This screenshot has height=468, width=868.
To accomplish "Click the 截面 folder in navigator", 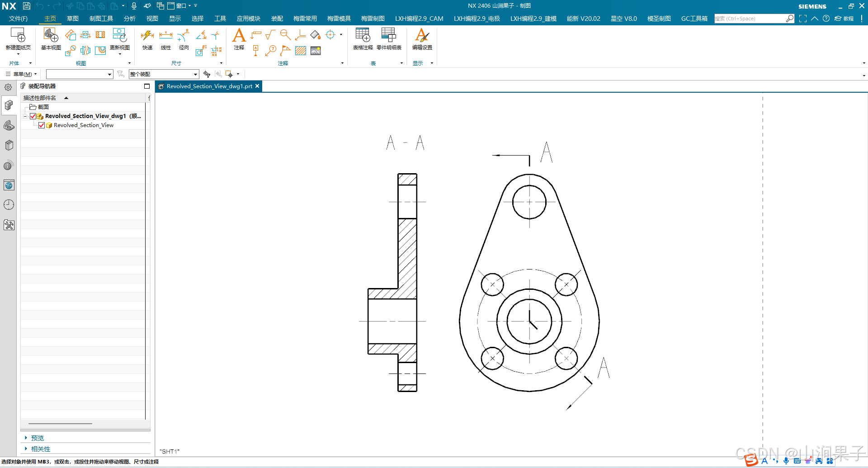I will pos(39,107).
